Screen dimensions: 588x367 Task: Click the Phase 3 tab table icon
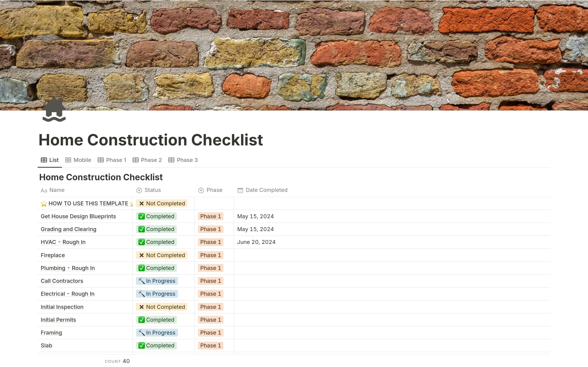pos(171,160)
